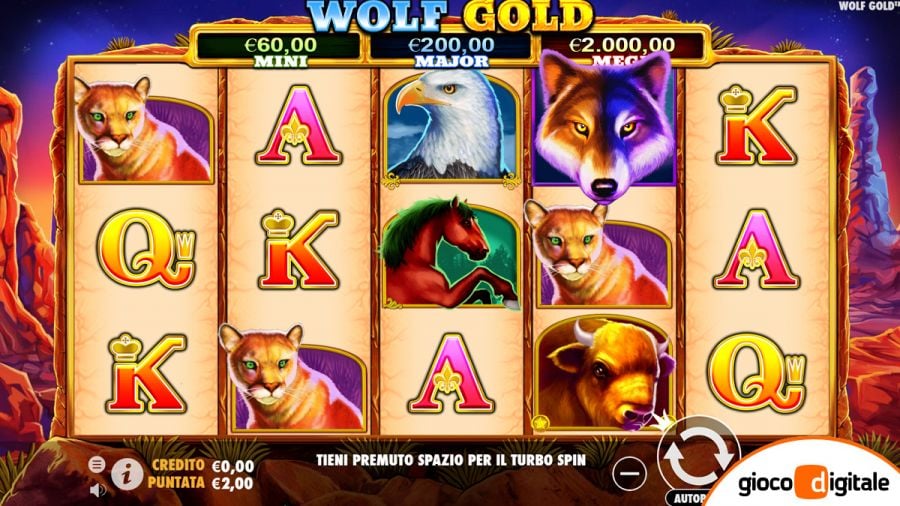This screenshot has width=900, height=506.
Task: Select the buffalo symbol on fourth reel
Action: [x=603, y=373]
